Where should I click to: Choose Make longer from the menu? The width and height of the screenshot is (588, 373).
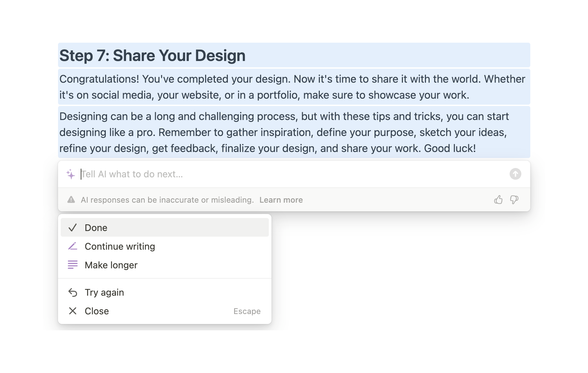pyautogui.click(x=111, y=265)
